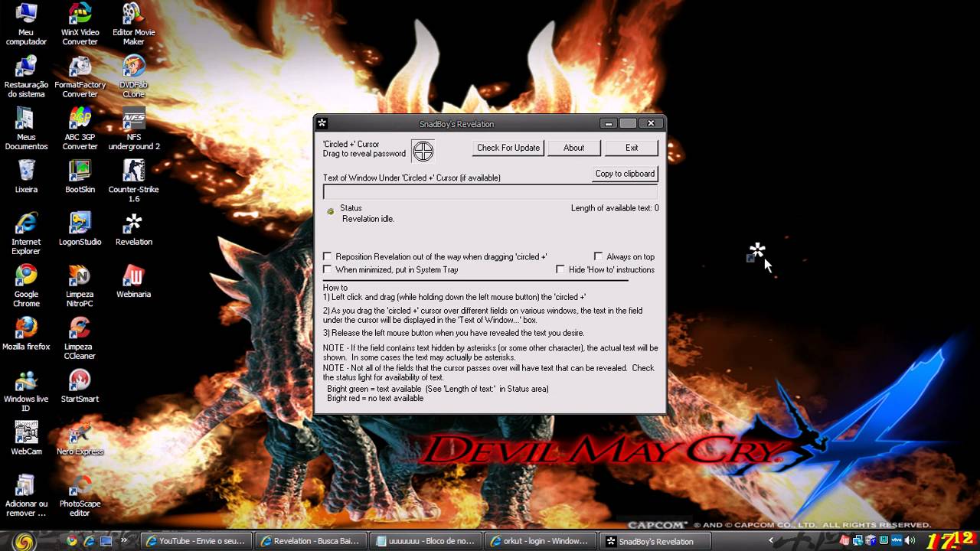This screenshot has height=551, width=980.
Task: Select the StartSmart desktop icon
Action: (80, 386)
